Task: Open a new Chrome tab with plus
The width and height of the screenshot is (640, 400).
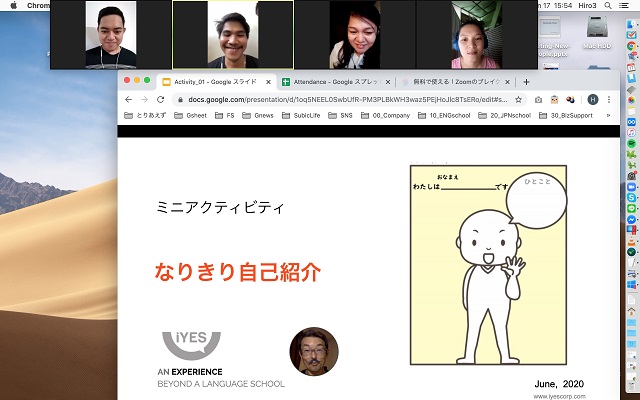Action: (526, 82)
